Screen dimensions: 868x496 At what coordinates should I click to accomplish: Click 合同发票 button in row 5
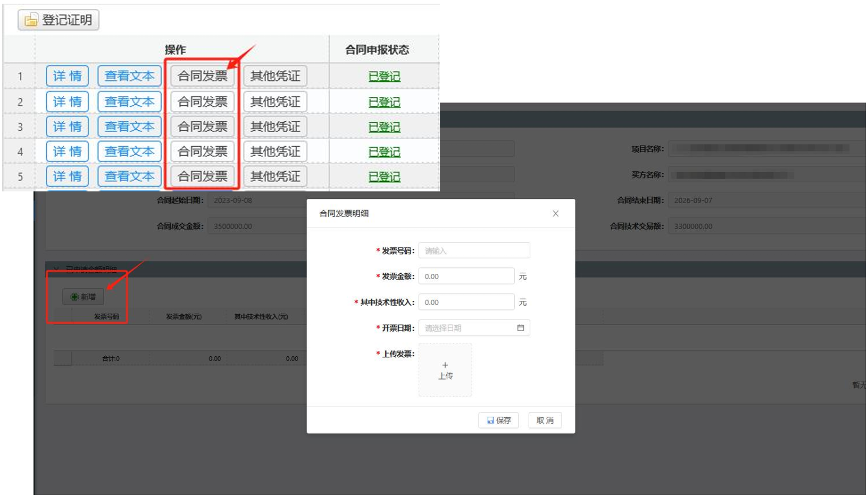[x=202, y=176]
